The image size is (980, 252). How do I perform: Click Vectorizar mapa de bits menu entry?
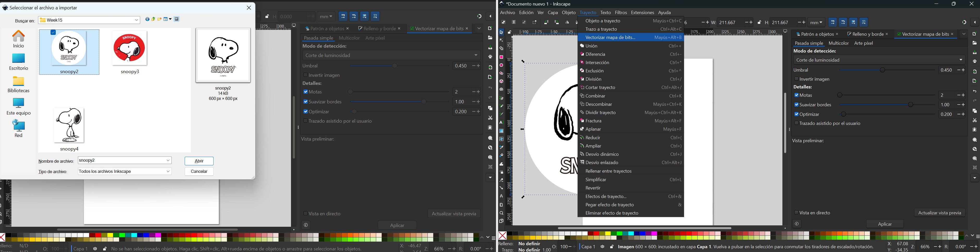click(631, 38)
